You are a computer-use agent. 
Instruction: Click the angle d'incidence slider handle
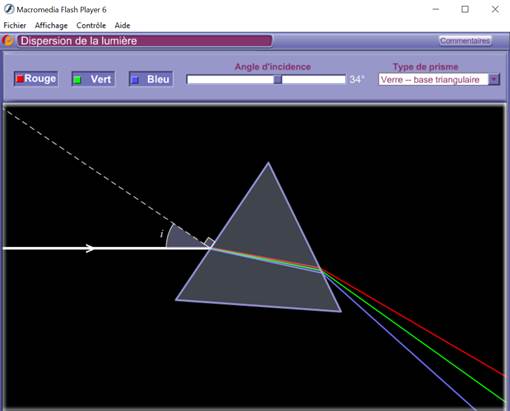[x=278, y=79]
